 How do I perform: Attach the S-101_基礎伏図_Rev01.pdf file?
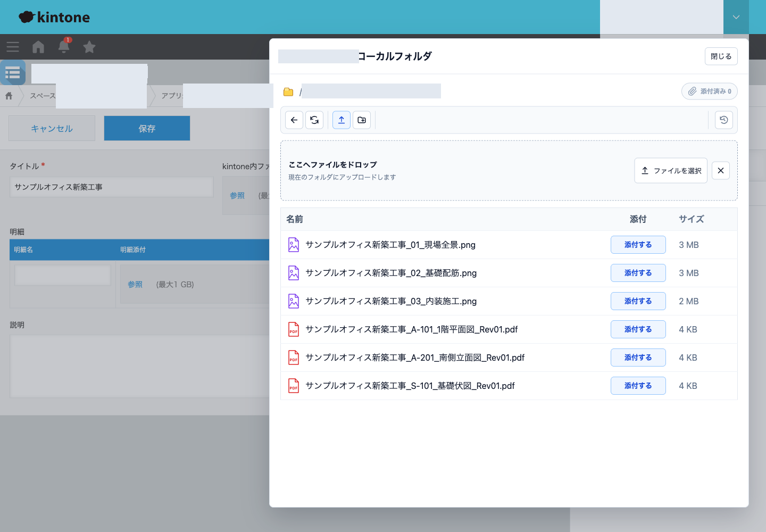click(638, 386)
